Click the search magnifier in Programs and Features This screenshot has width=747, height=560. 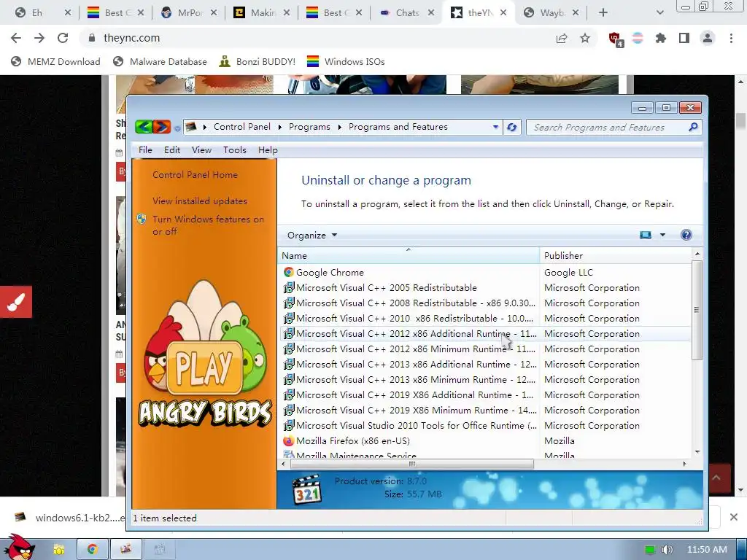[693, 127]
